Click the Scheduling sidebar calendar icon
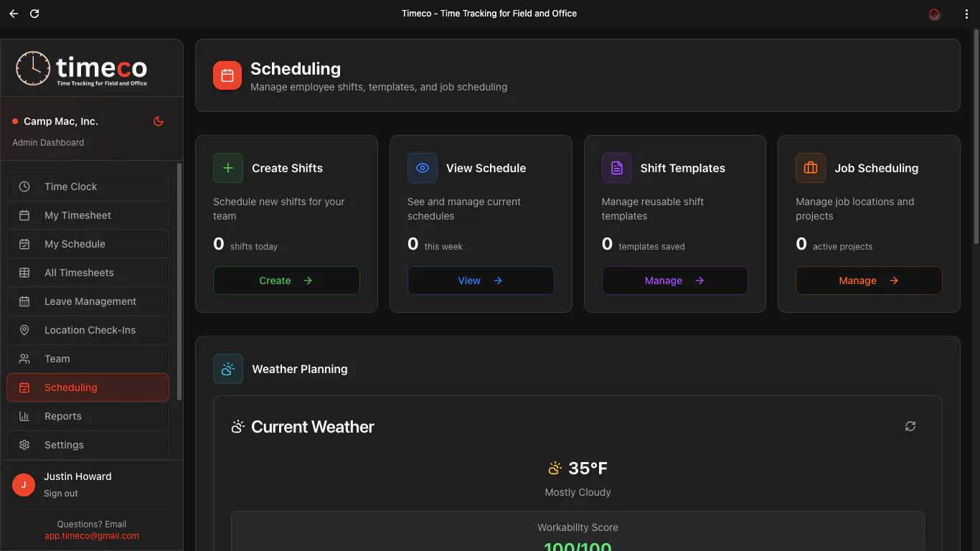 point(24,387)
